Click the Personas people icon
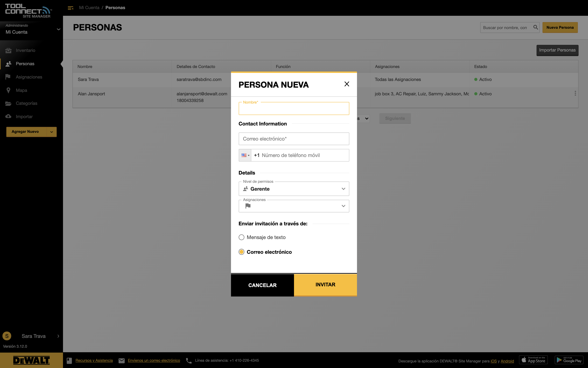The width and height of the screenshot is (588, 368). (x=9, y=64)
